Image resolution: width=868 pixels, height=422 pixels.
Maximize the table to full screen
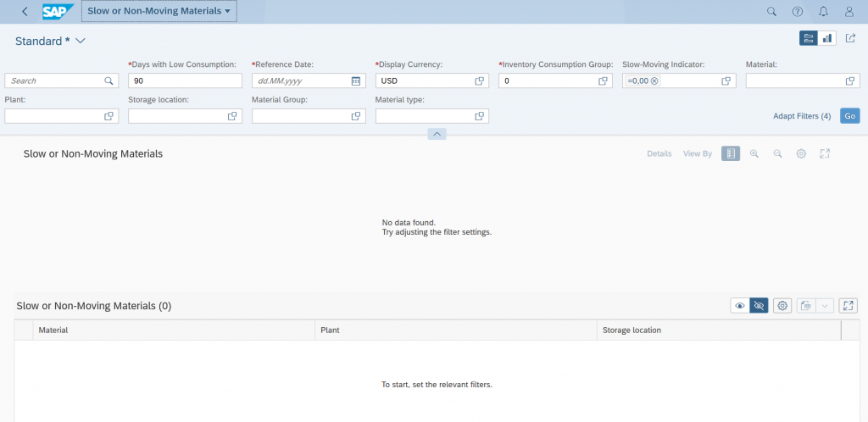click(x=848, y=305)
